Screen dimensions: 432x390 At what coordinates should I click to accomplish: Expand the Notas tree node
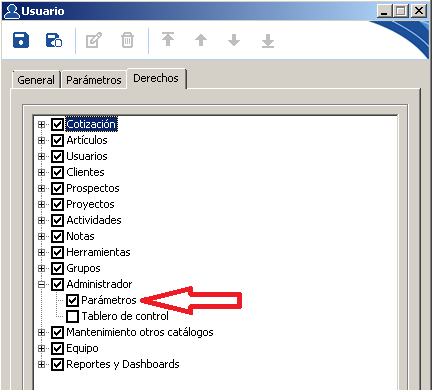click(x=41, y=236)
